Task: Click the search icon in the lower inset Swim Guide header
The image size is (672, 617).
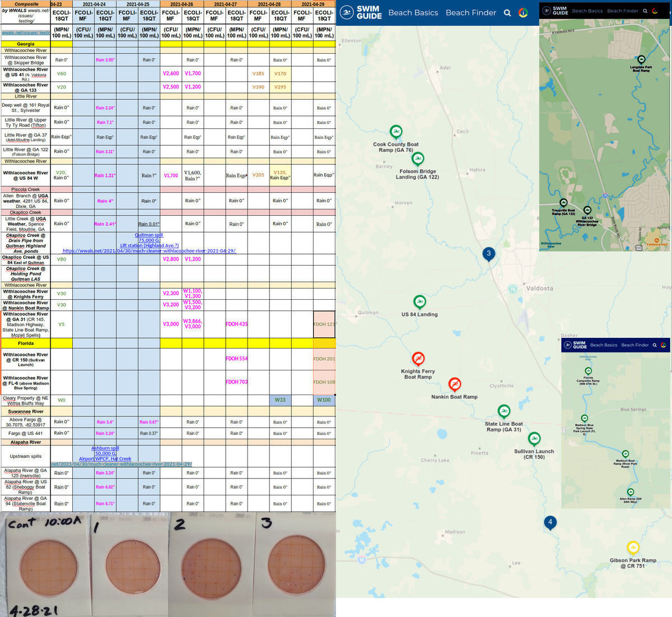Action: pyautogui.click(x=655, y=345)
